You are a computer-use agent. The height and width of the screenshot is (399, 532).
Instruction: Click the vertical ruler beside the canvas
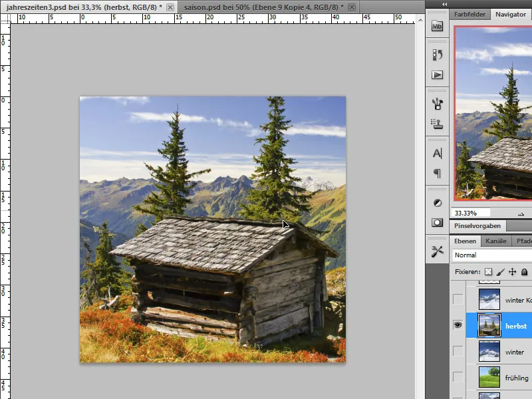tap(5, 211)
